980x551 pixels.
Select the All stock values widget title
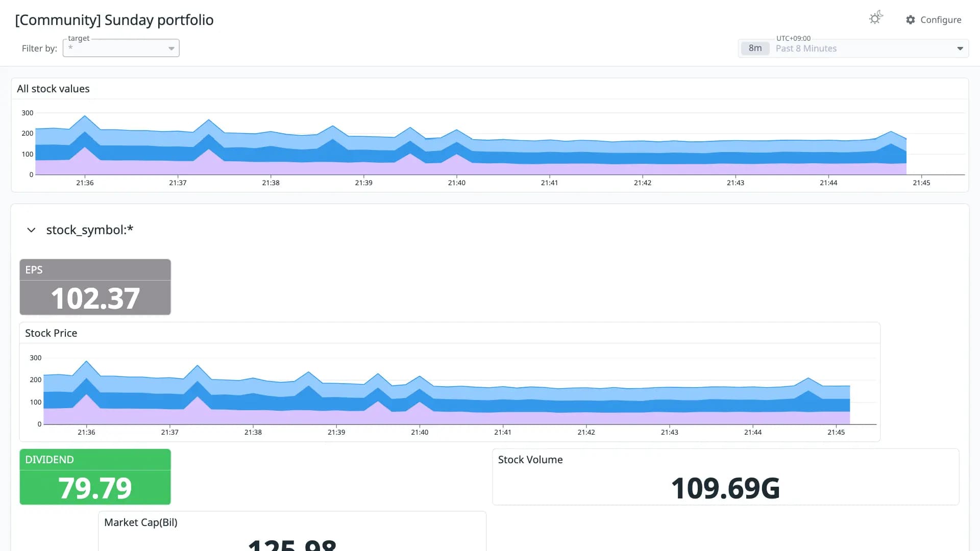53,89
